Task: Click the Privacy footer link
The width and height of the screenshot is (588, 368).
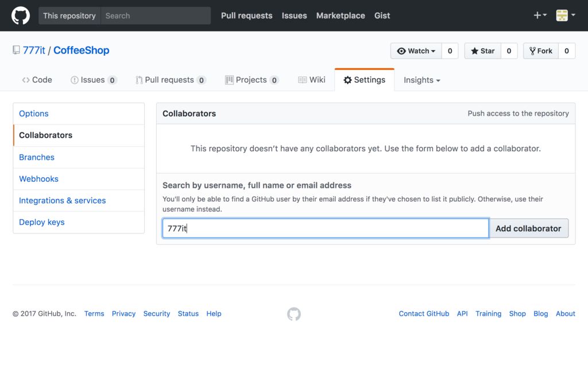Action: click(124, 313)
